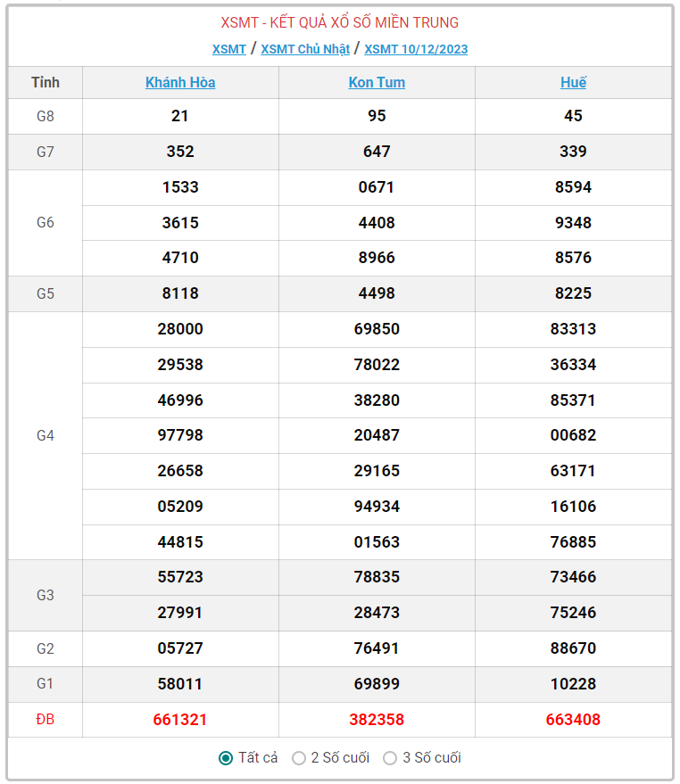This screenshot has width=680, height=784.
Task: Click the XSMT results title heading
Action: (340, 22)
